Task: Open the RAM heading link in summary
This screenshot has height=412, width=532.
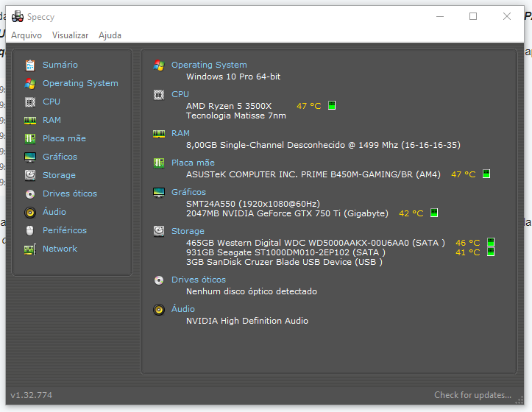Action: coord(180,133)
